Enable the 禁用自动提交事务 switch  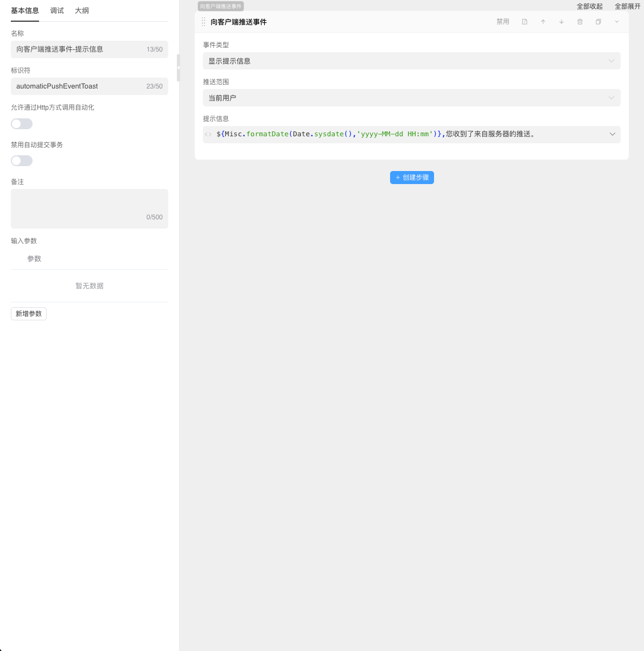point(22,161)
